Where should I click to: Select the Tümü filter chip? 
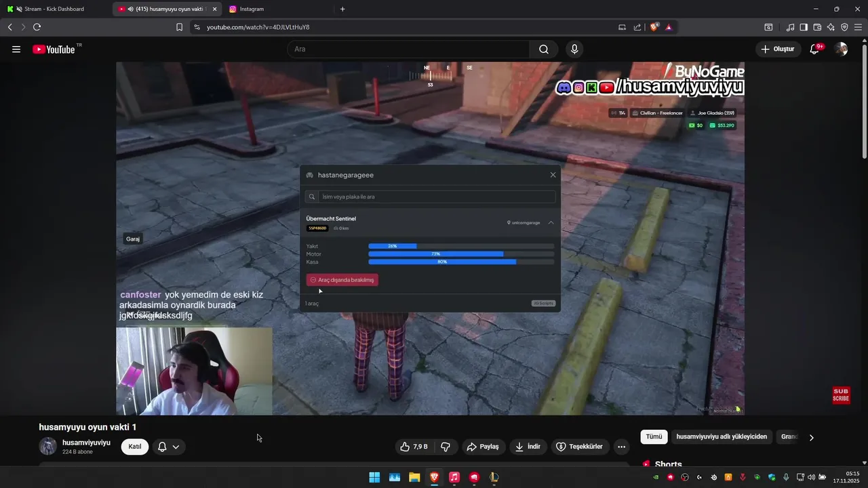(x=654, y=437)
